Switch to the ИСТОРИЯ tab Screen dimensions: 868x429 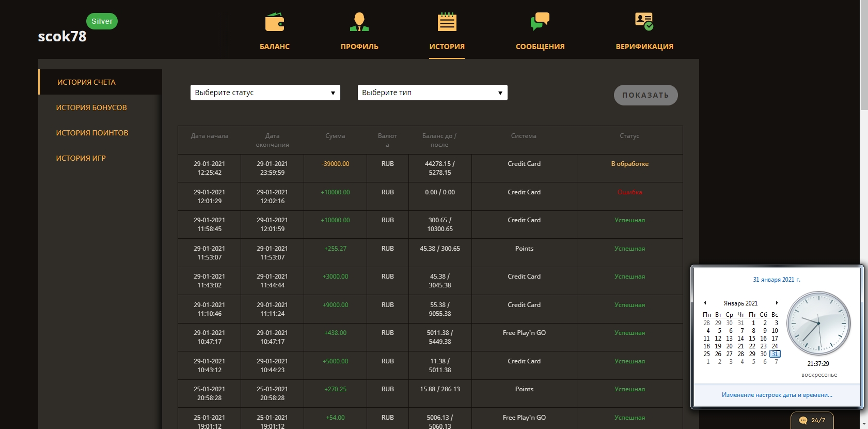447,47
